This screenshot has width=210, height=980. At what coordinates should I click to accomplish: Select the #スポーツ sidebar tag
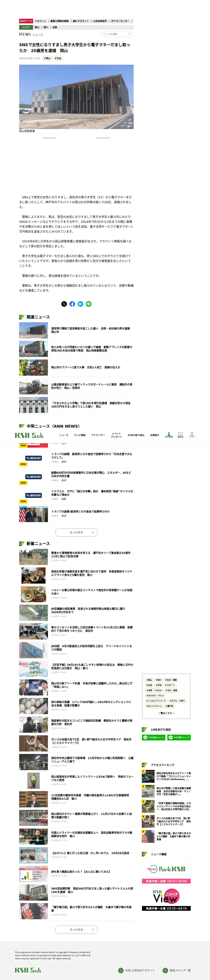(170, 685)
